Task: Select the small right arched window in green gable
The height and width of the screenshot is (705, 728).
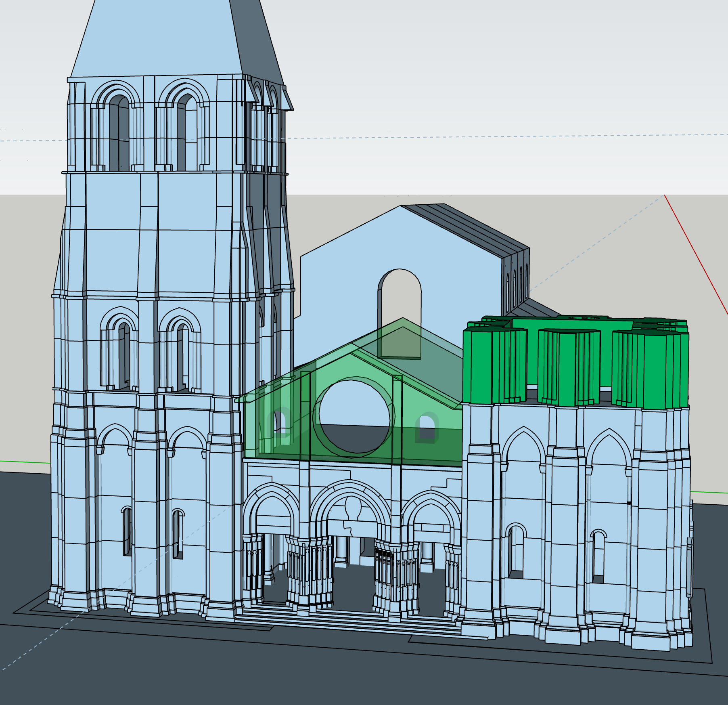Action: click(x=426, y=427)
